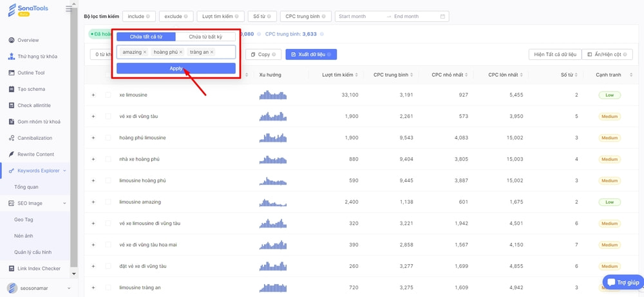Open the seosonamar account dropdown arrow
644x297 pixels.
[69, 289]
